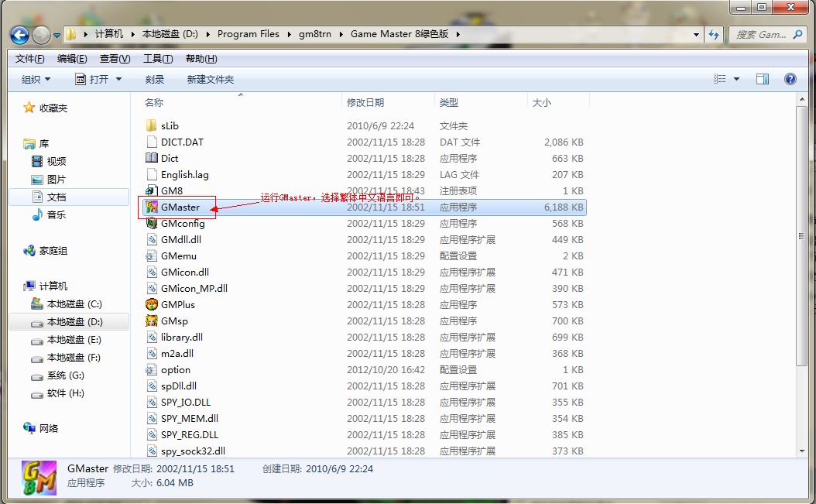Open the 编辑(E) menu
The image size is (816, 504).
pos(72,59)
